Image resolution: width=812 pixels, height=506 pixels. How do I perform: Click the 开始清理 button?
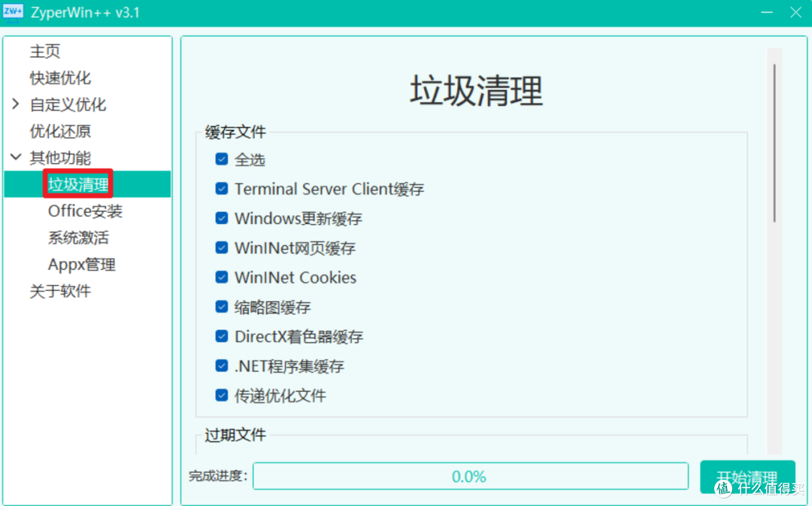747,477
